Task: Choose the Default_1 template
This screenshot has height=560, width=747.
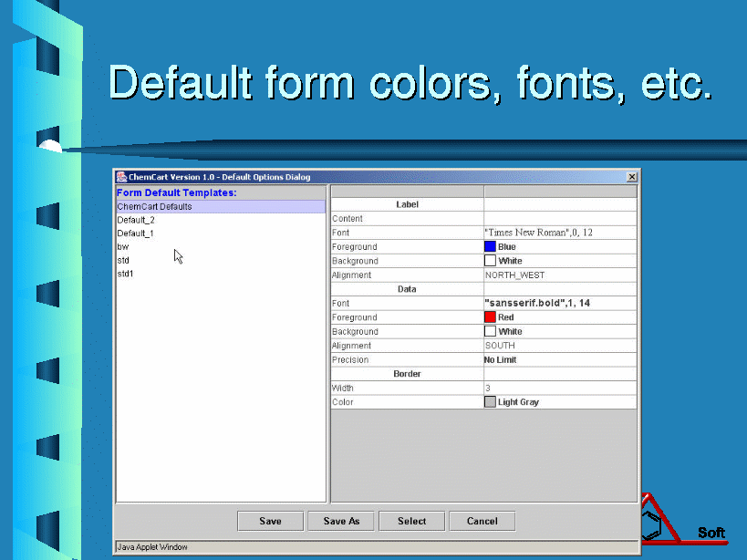Action: 221,233
